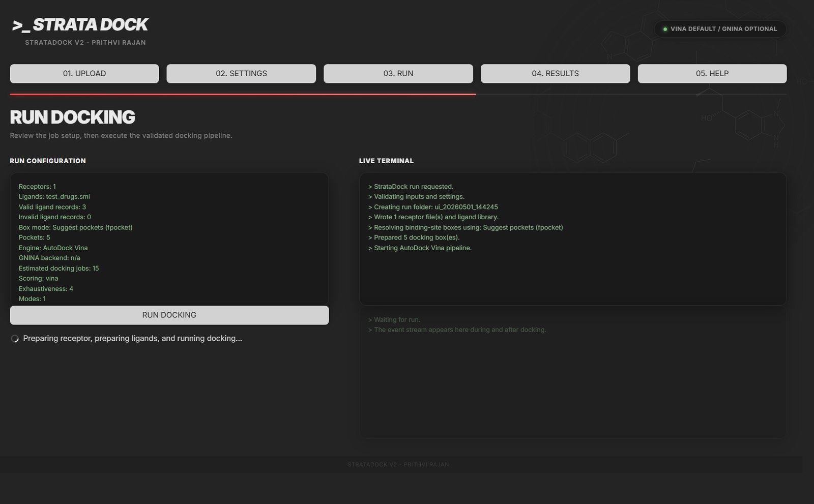Select the 'Box mode: Suggest pockets (fpocket)' line
Screen dimensions: 814x504
coord(75,227)
